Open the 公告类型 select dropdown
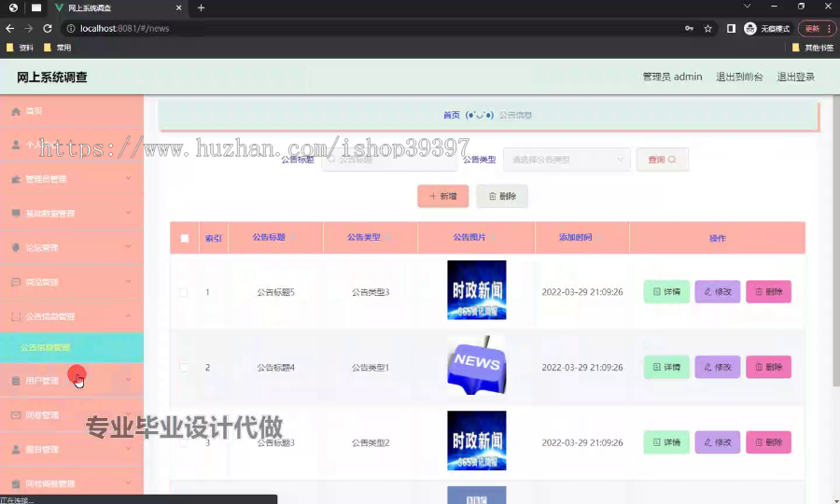The width and height of the screenshot is (840, 504). click(x=567, y=160)
